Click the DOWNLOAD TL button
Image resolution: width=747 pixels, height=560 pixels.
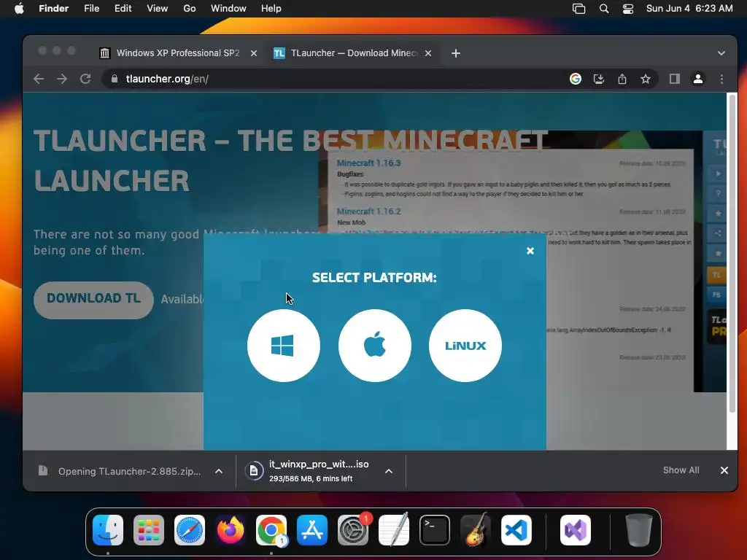[x=93, y=300]
